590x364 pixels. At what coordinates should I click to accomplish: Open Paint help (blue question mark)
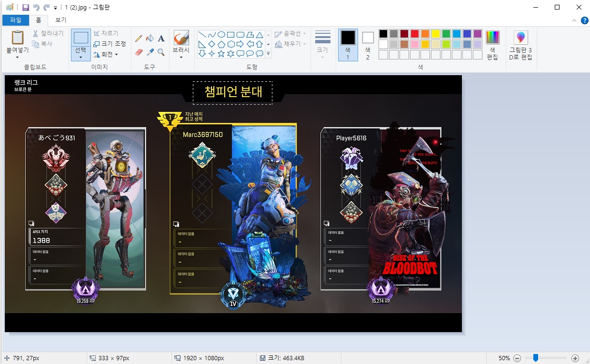click(x=585, y=20)
